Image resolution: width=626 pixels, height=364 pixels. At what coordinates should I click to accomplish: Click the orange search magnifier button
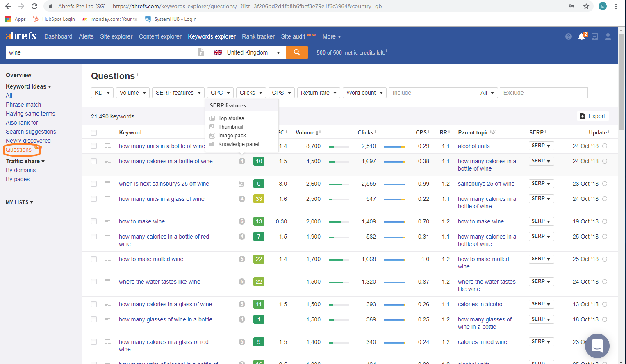click(x=297, y=52)
